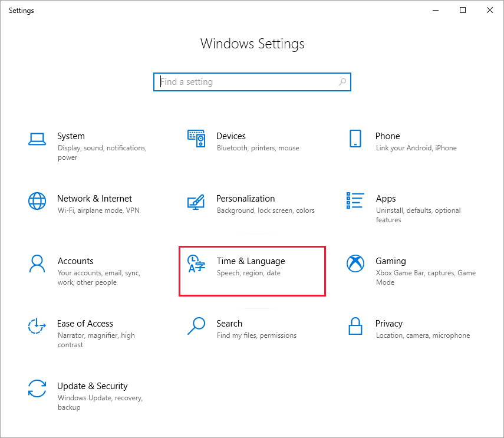The image size is (504, 438).
Task: Click the search field magnifier symbol
Action: click(x=342, y=82)
